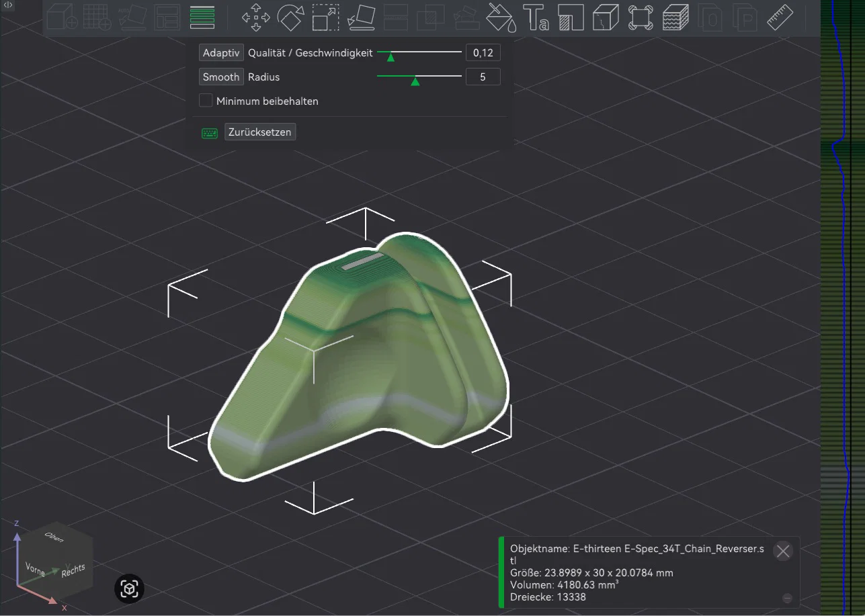Click the fit view cube icon
Viewport: 865px width, 616px height.
[129, 590]
